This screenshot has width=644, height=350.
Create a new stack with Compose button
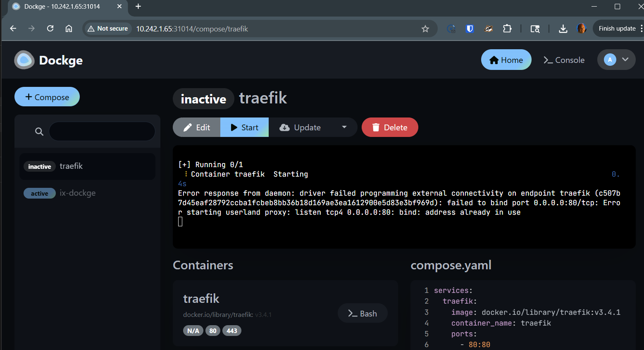point(47,97)
